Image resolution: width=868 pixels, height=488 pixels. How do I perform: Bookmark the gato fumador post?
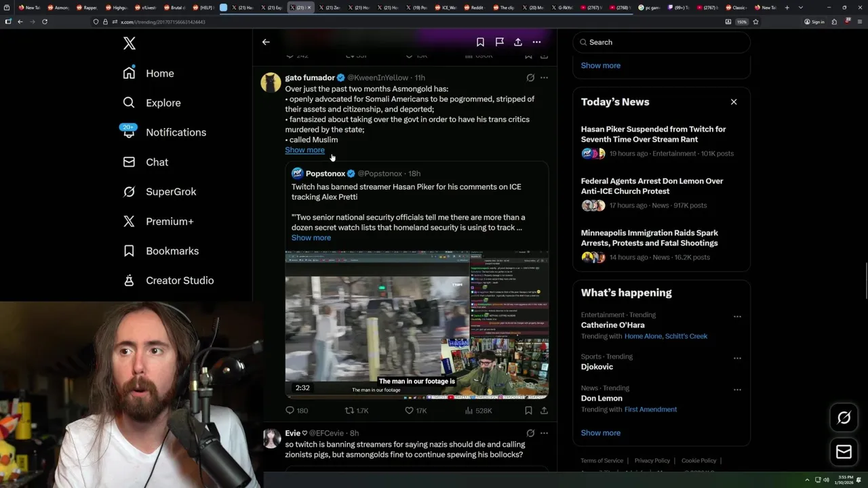[528, 411]
